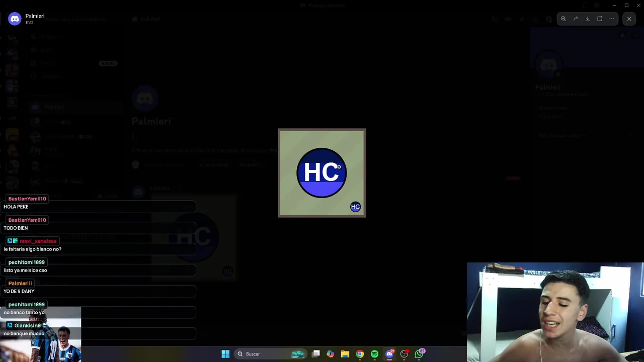Image resolution: width=644 pixels, height=362 pixels.
Task: Click the 'no banque mucho' chat message
Action: click(24, 333)
